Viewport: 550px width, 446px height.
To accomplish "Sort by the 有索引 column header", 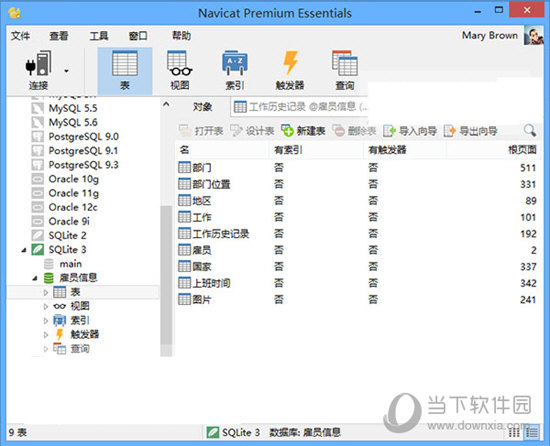I will [x=317, y=150].
